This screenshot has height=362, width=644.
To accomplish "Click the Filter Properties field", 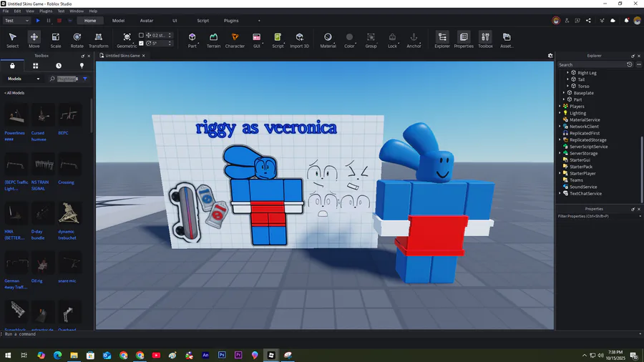I will (x=597, y=216).
